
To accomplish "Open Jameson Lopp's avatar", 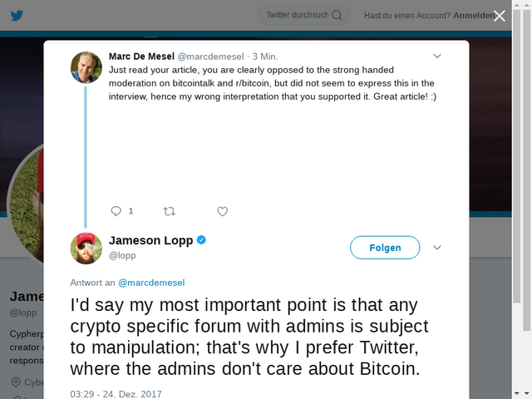I will (86, 248).
